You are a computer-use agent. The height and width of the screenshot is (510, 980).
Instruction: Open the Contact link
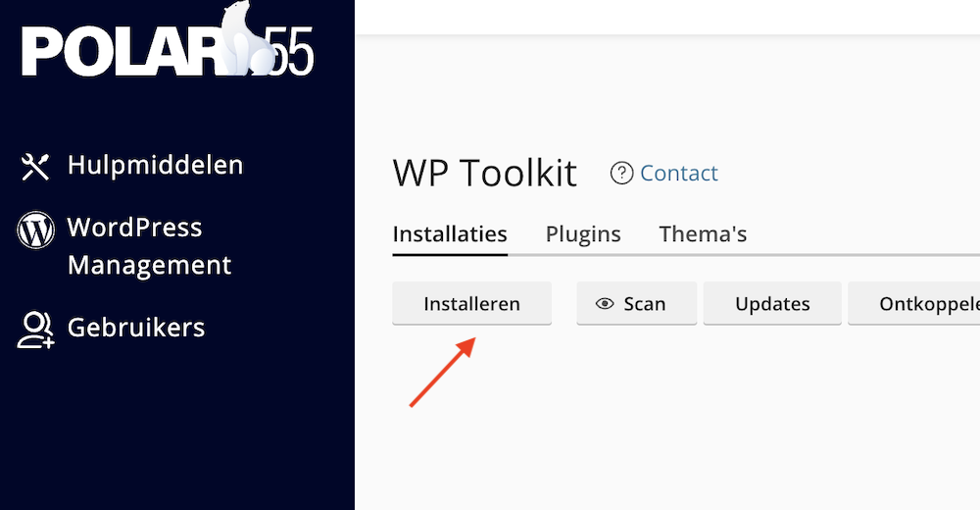(x=679, y=174)
